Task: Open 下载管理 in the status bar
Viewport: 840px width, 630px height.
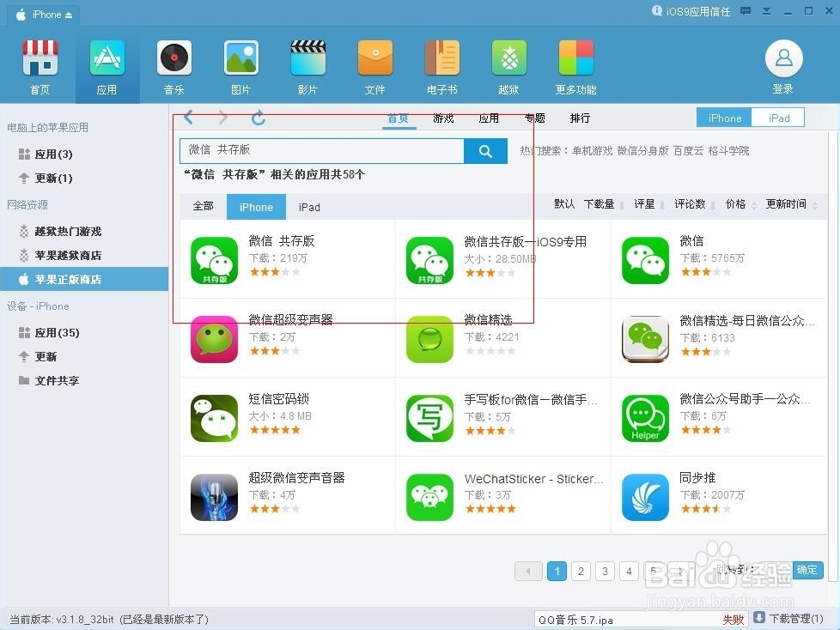Action: point(788,619)
